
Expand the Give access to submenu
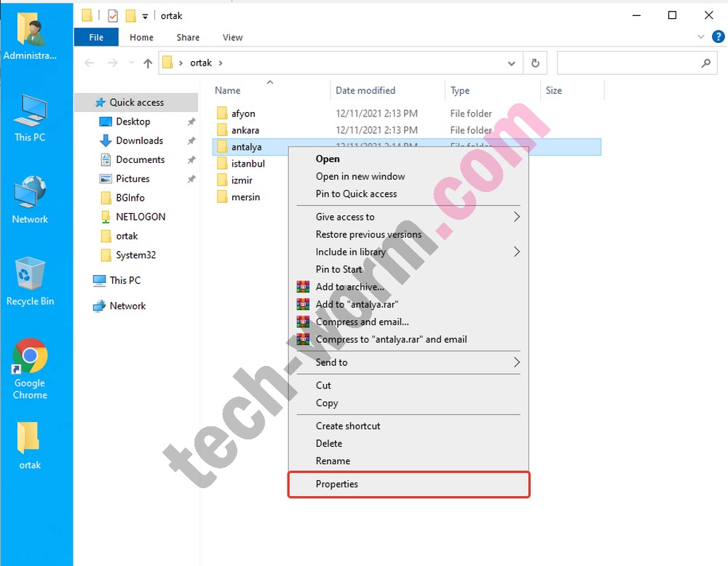[x=517, y=217]
